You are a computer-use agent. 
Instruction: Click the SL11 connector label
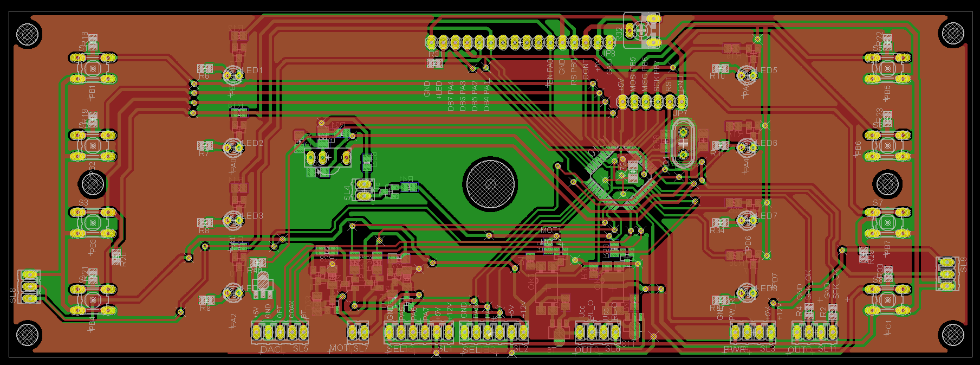[x=827, y=348]
